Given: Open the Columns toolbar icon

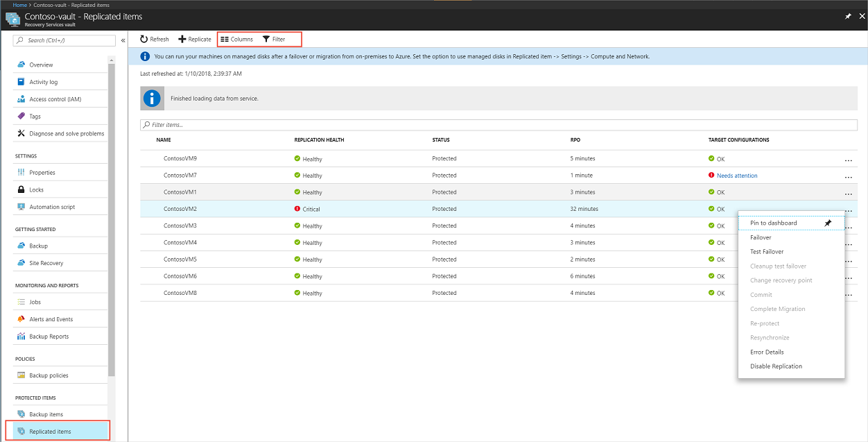Looking at the screenshot, I should [x=235, y=39].
